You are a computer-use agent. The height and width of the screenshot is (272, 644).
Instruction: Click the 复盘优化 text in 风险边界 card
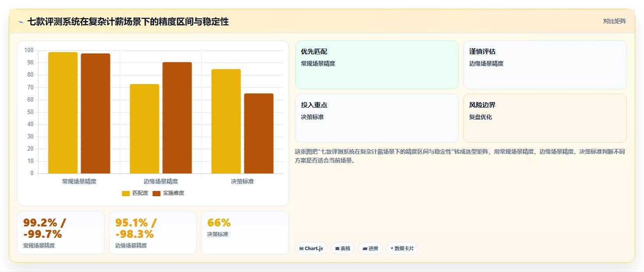[481, 117]
